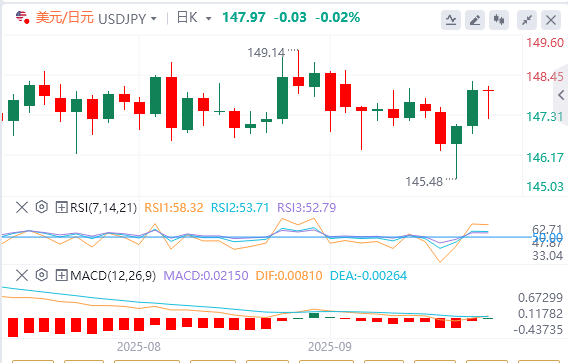Image resolution: width=568 pixels, height=363 pixels.
Task: Open RSI indicator settings gear
Action: 42,207
